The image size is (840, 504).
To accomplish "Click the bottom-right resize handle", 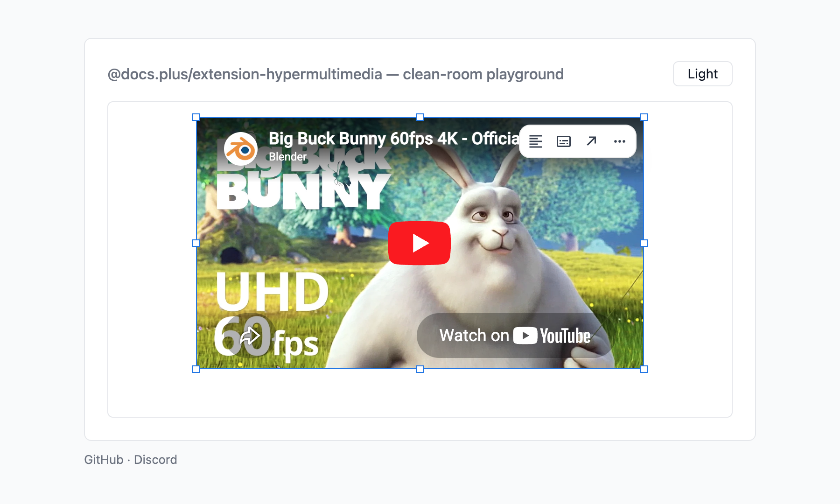I will (644, 369).
